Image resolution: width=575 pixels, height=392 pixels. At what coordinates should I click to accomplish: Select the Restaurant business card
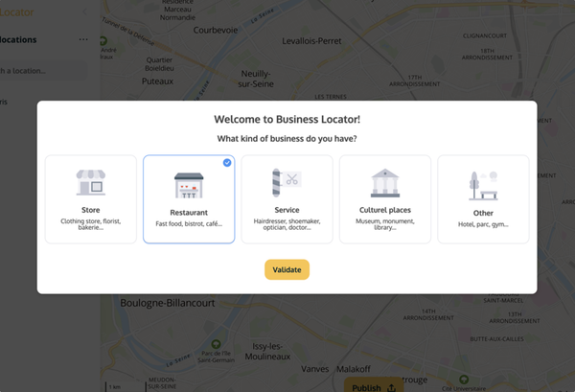click(x=189, y=199)
